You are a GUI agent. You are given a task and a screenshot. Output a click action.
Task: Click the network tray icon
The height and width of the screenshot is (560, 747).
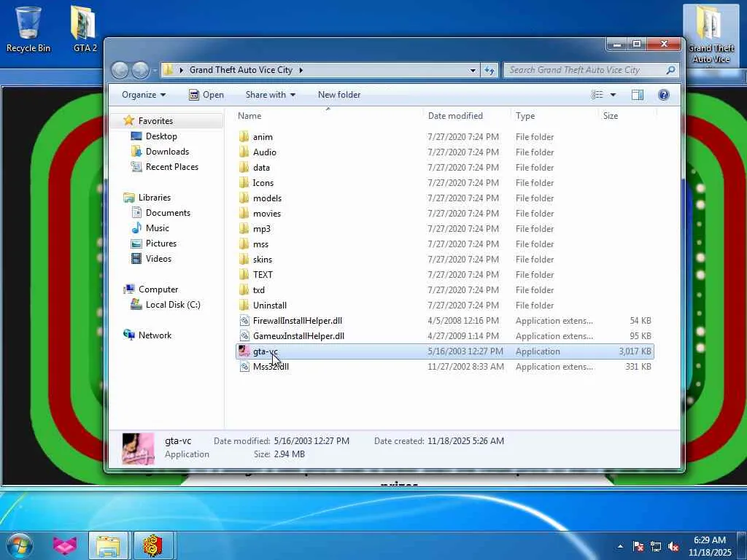pos(656,547)
